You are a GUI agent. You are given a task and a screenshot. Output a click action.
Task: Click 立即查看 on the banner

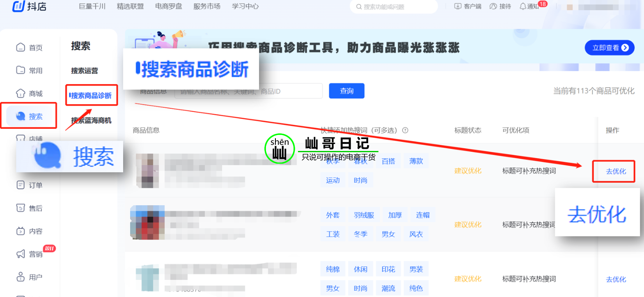click(x=610, y=48)
